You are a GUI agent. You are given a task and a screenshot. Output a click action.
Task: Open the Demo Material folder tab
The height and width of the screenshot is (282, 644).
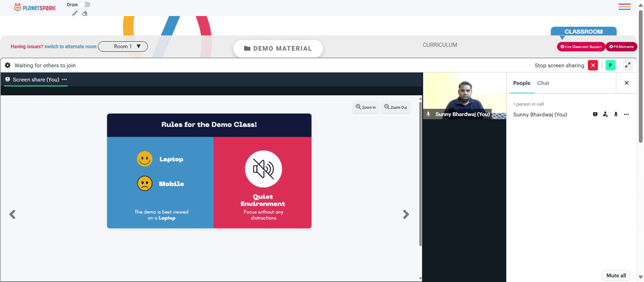pyautogui.click(x=278, y=48)
